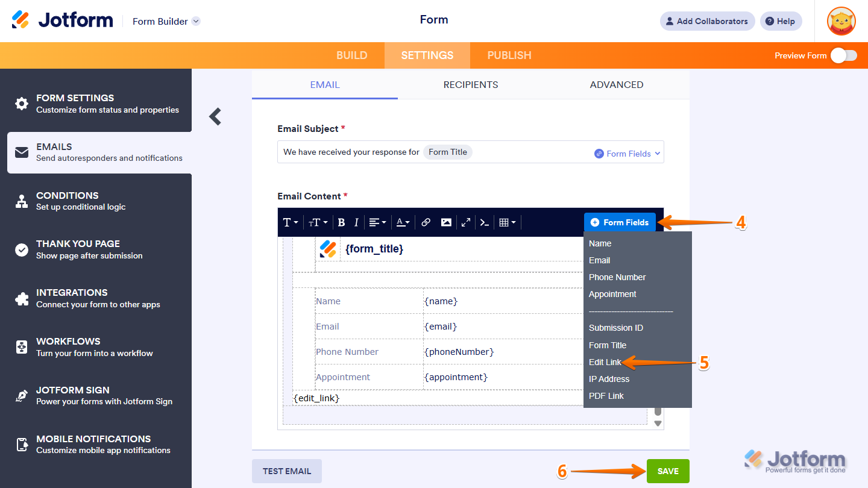Click the source code icon in the toolbar
The image size is (868, 488).
[484, 222]
